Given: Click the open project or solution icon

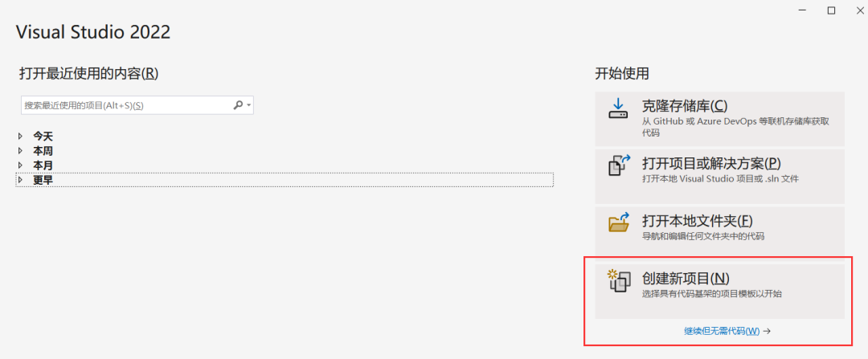Looking at the screenshot, I should 620,165.
